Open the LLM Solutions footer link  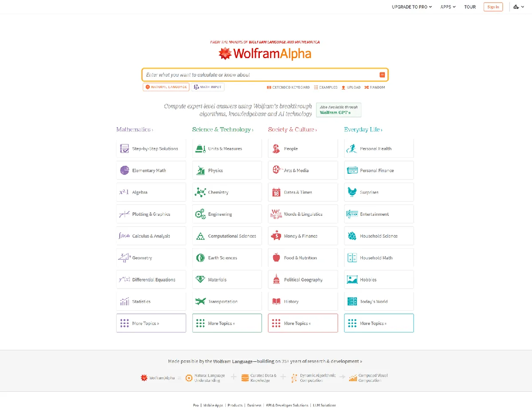pos(325,405)
